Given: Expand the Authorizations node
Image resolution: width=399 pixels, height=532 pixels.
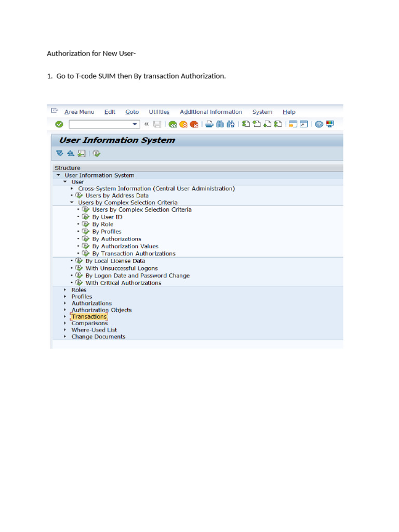Looking at the screenshot, I should pyautogui.click(x=65, y=303).
